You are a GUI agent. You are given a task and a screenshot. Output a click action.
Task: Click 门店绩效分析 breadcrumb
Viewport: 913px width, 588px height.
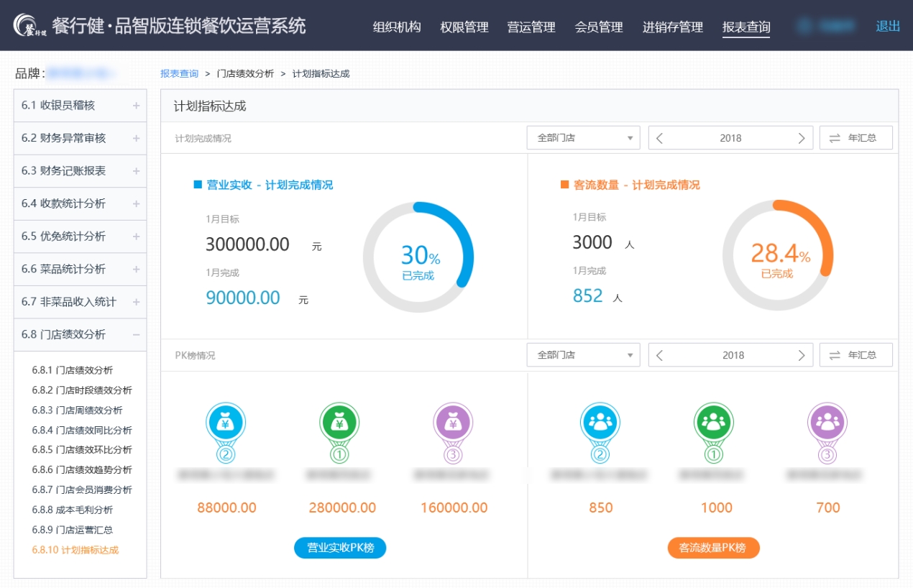[x=245, y=73]
